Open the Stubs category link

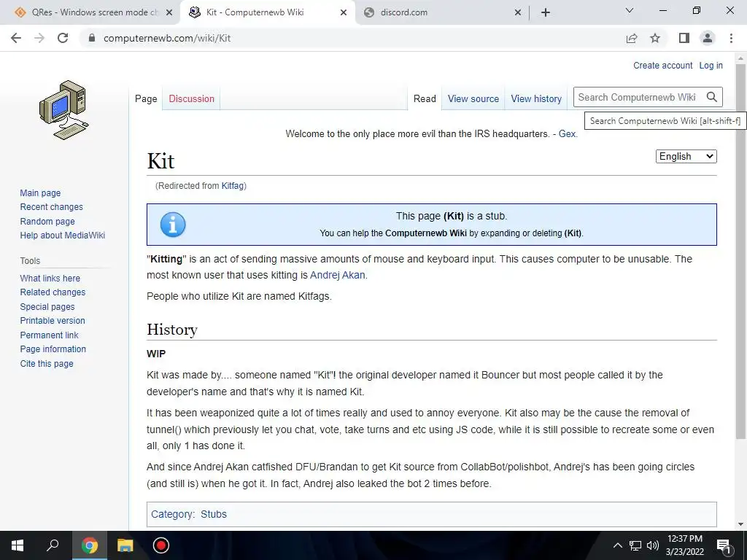click(214, 514)
